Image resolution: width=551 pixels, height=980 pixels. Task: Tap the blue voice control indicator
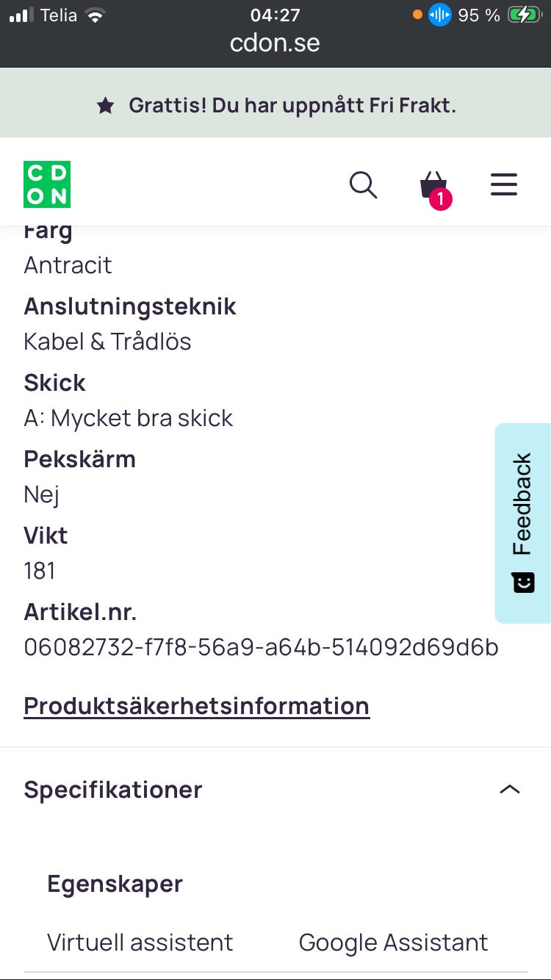coord(439,15)
